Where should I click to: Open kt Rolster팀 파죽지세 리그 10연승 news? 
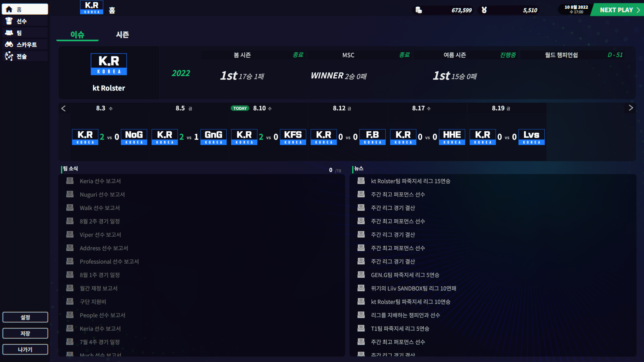click(411, 302)
